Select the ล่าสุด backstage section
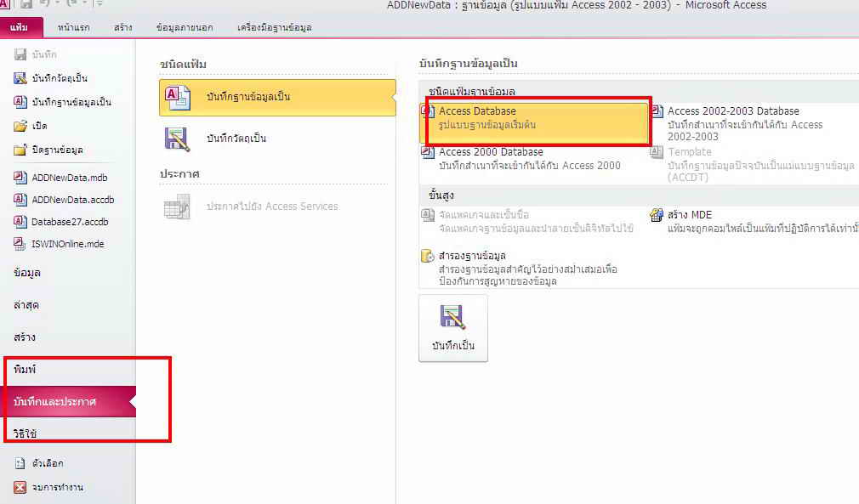Screen dimensions: 859x504 point(26,305)
